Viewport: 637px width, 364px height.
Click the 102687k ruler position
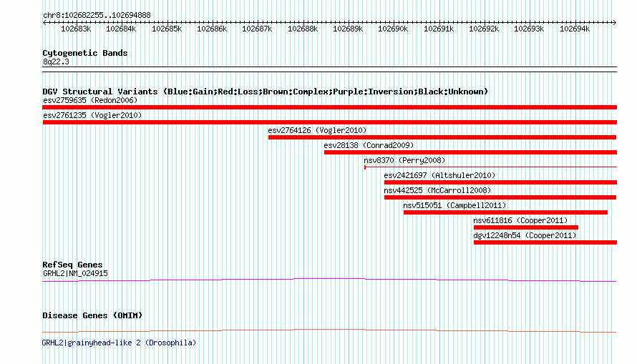257,29
